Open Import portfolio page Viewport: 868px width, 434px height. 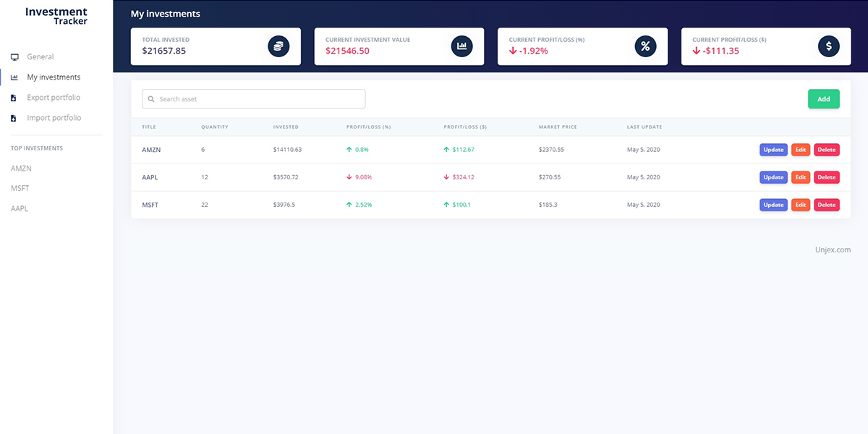pyautogui.click(x=54, y=118)
